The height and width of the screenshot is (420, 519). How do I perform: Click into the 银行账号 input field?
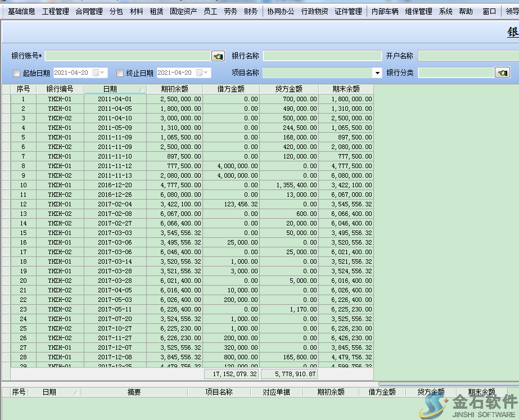point(128,56)
